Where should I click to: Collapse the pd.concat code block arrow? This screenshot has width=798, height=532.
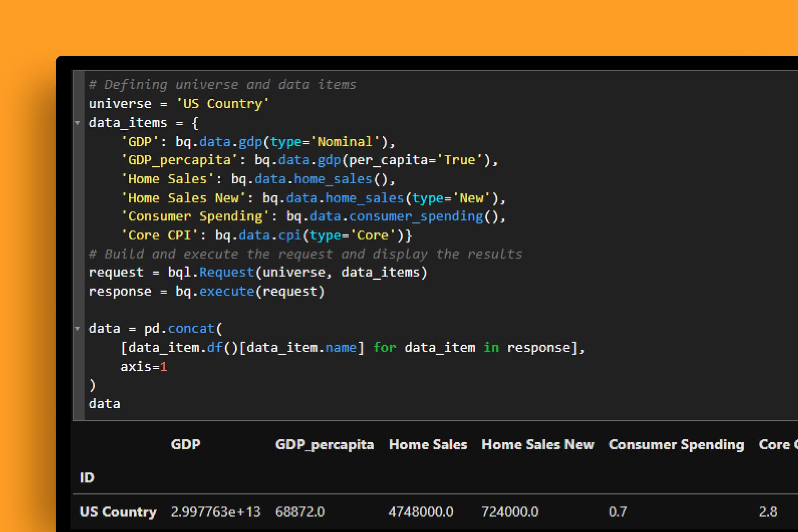tap(77, 329)
